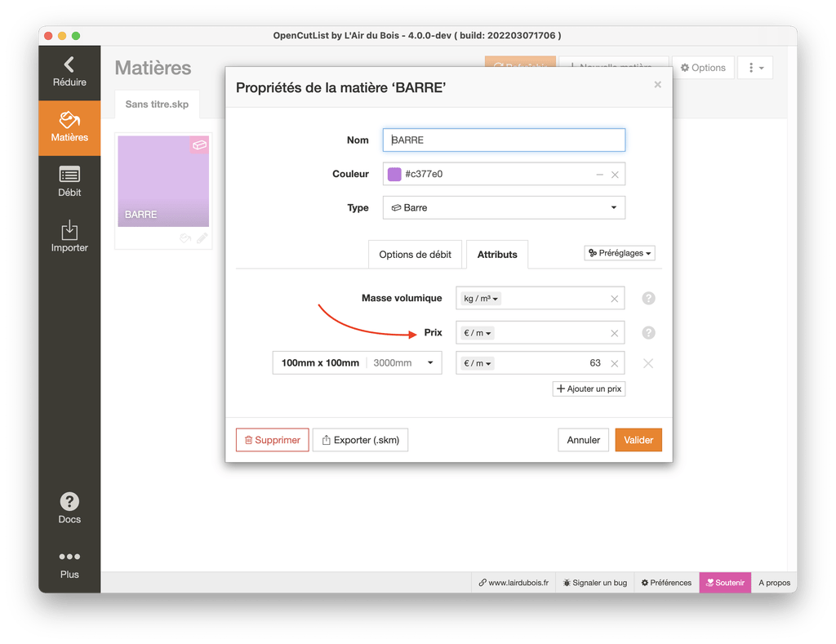Click the Valider button
The image size is (836, 644).
point(638,440)
